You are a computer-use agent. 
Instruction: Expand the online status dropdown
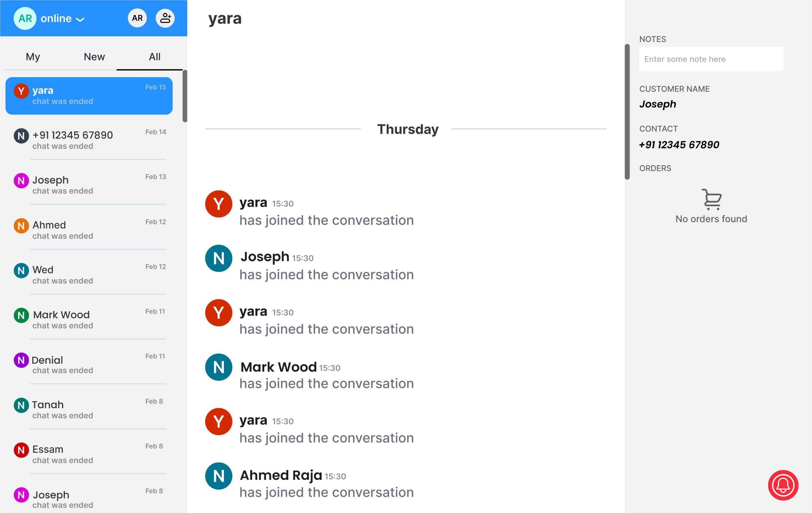tap(62, 19)
